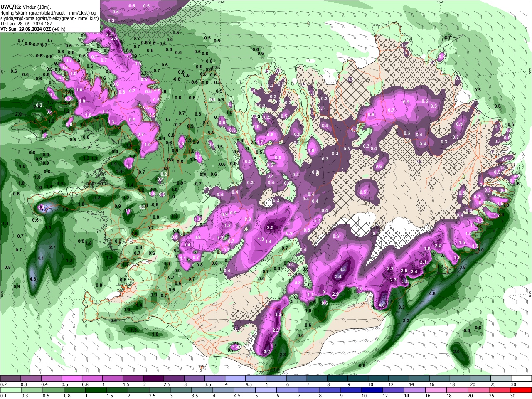Viewport: 532px width, 399px height.
Task: Click the rain legend swatch starting at 25
Action: 500,390
